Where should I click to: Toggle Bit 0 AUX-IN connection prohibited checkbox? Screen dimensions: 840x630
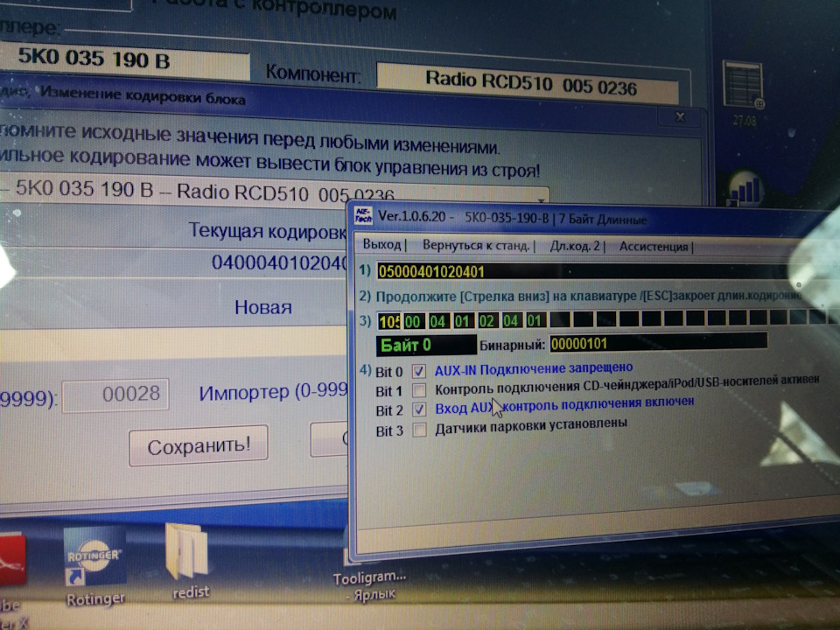click(x=419, y=371)
